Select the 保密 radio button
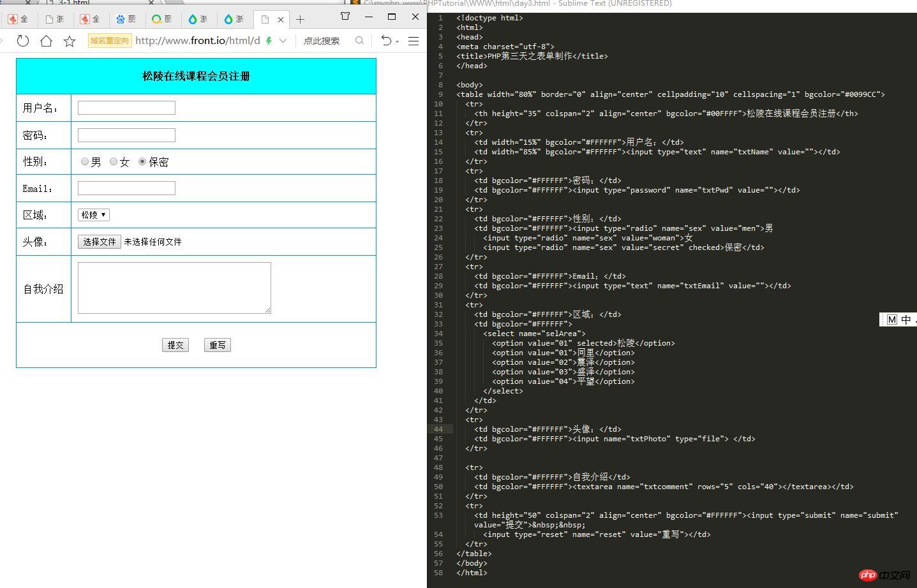 (x=142, y=161)
